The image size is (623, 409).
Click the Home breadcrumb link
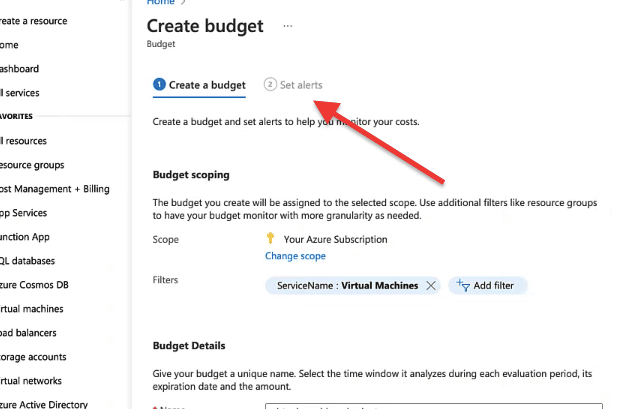click(161, 2)
